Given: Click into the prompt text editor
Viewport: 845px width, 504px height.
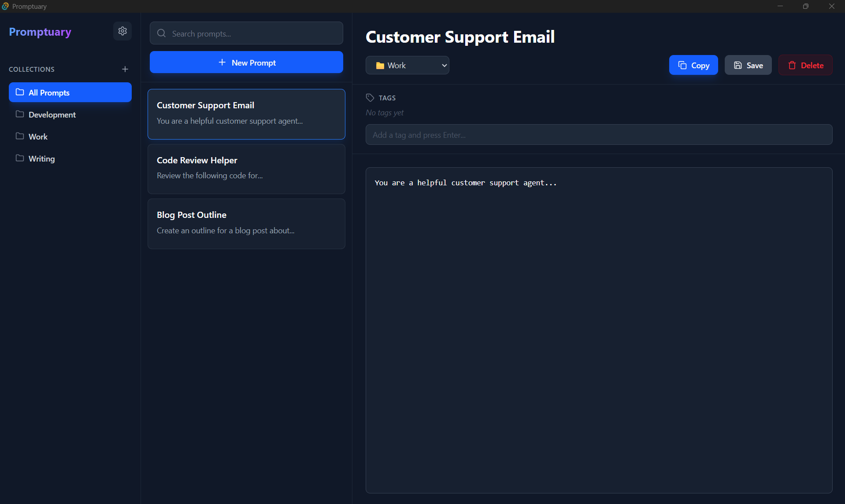Looking at the screenshot, I should coord(599,330).
